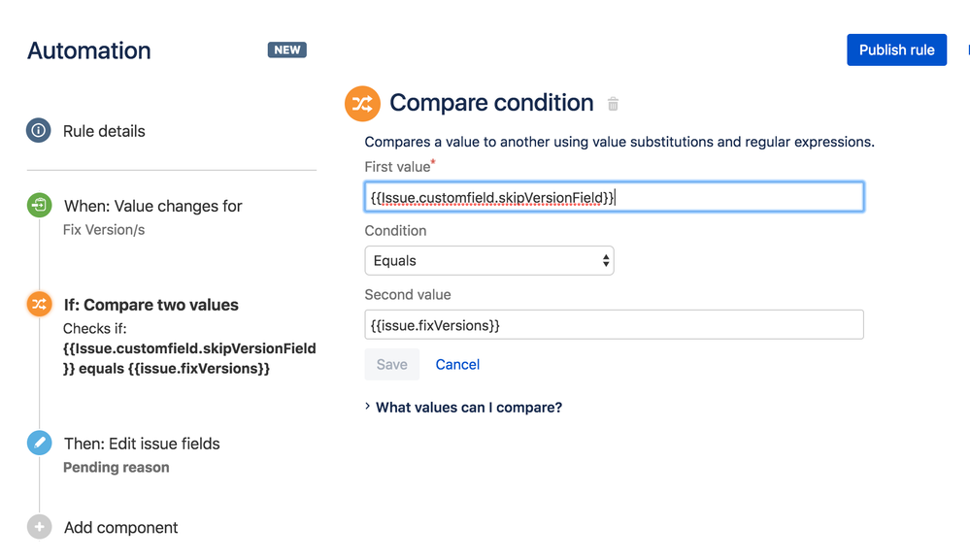The width and height of the screenshot is (970, 560).
Task: Select the 'When: Value changes for' step
Action: (152, 206)
